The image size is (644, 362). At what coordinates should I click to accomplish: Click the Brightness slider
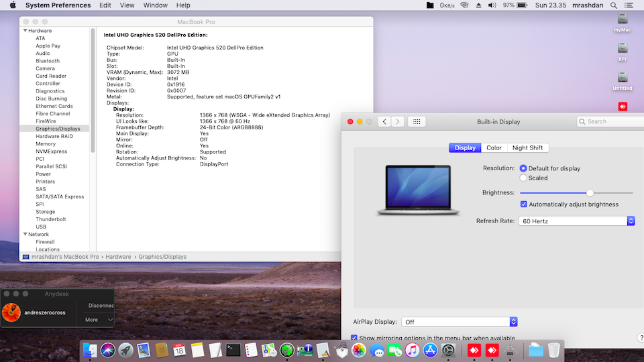pyautogui.click(x=577, y=192)
